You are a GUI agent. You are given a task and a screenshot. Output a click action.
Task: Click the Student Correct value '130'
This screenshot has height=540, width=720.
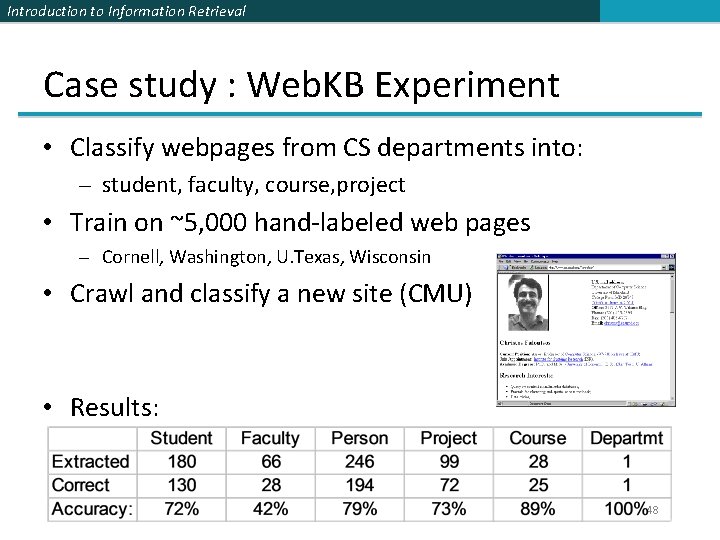(182, 485)
